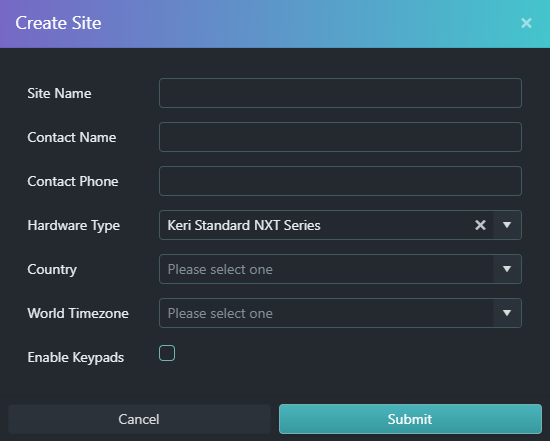Click the Enable Keypads label
Viewport: 550px width, 441px height.
[x=76, y=357]
